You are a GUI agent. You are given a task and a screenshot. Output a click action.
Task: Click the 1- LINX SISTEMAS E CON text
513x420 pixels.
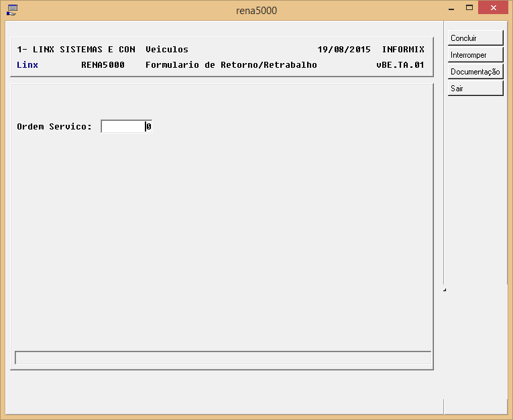tap(76, 50)
